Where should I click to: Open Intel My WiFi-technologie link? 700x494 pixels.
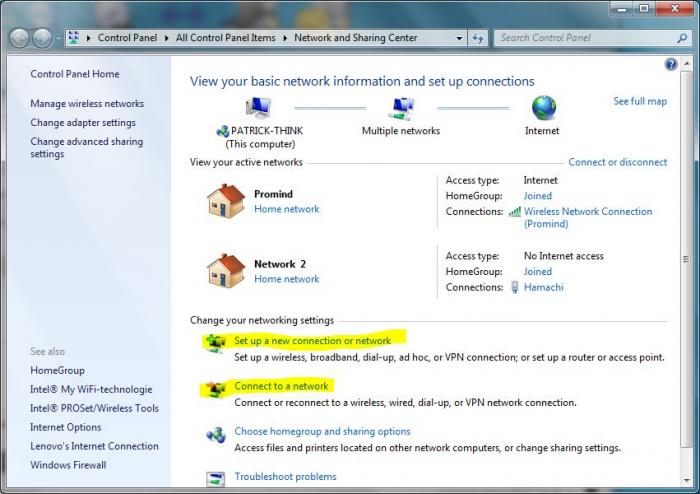pyautogui.click(x=91, y=389)
